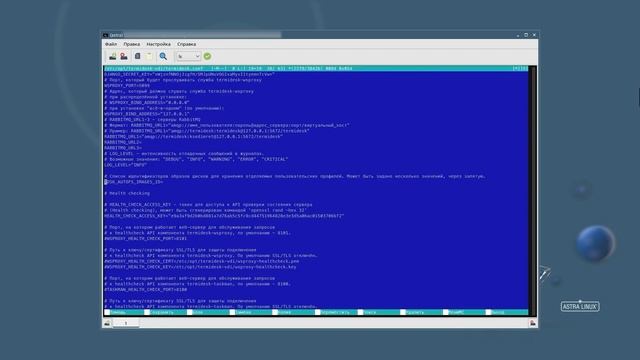Click the line LOG_LEVEL="INFO"

tap(125, 165)
